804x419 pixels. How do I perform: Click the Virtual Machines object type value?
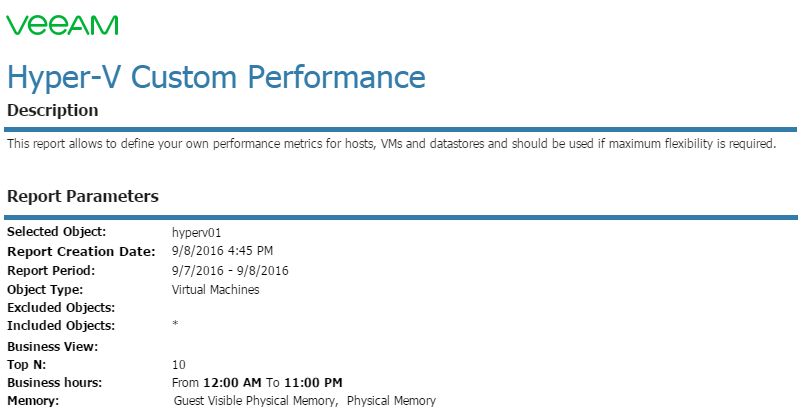[x=215, y=290]
